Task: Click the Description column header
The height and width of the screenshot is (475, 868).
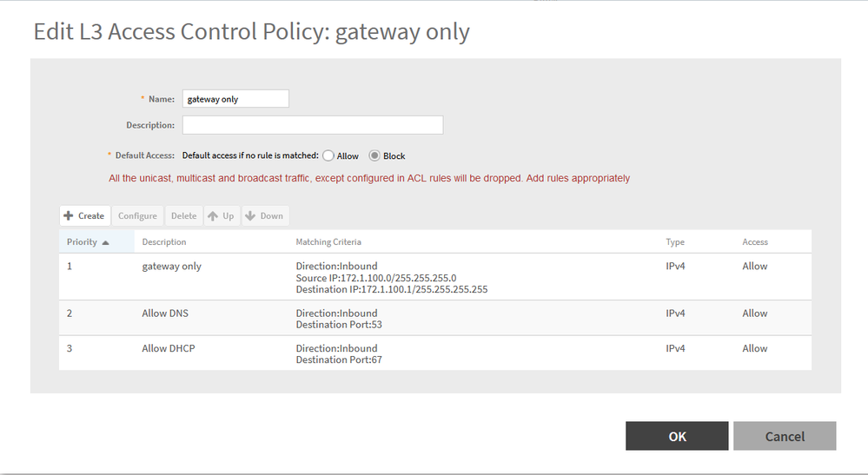Action: tap(164, 242)
